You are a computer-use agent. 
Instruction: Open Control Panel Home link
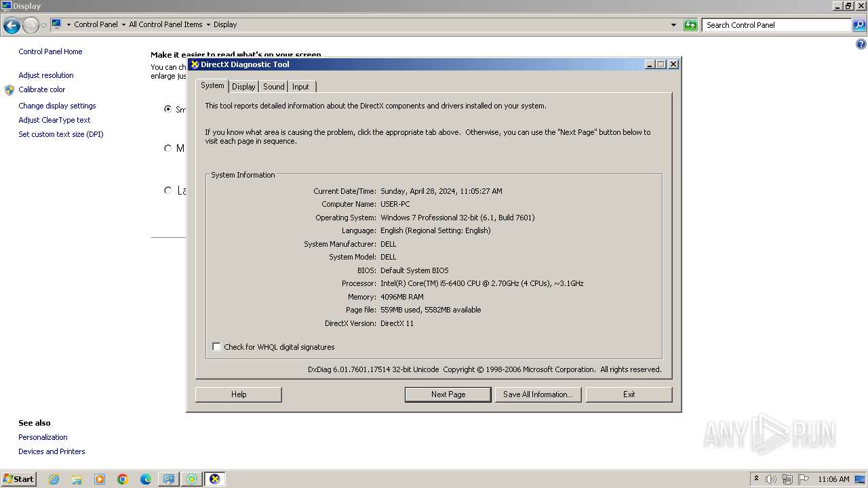tap(50, 52)
